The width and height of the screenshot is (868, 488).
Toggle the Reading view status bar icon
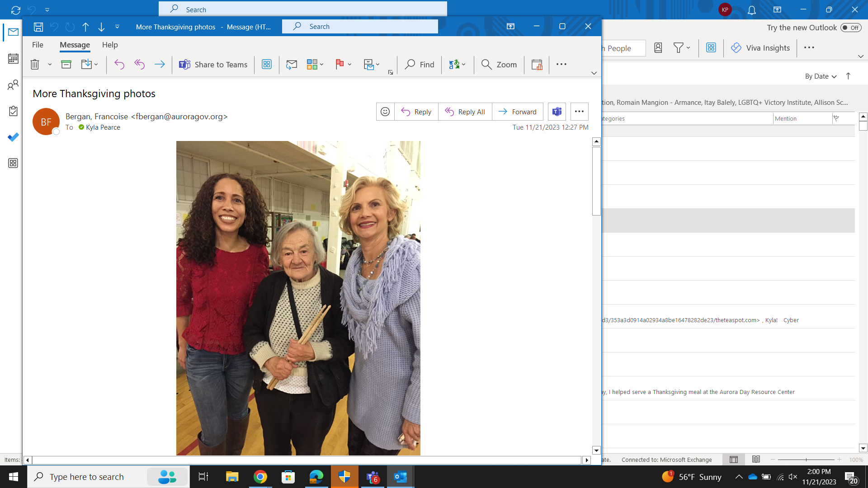click(756, 460)
